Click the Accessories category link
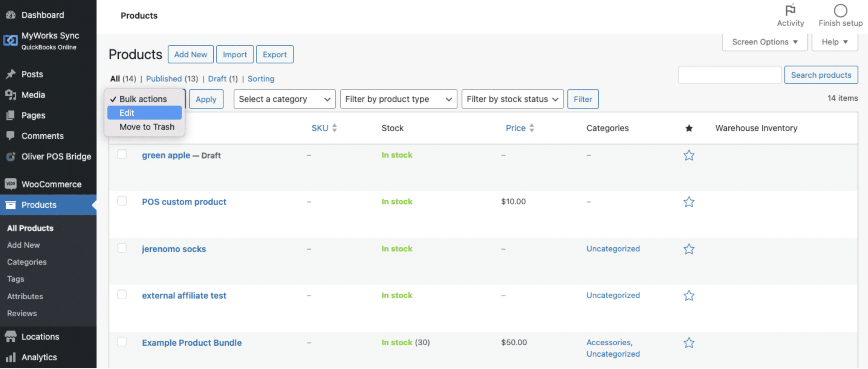Screen dimensions: 868x369 pos(608,342)
